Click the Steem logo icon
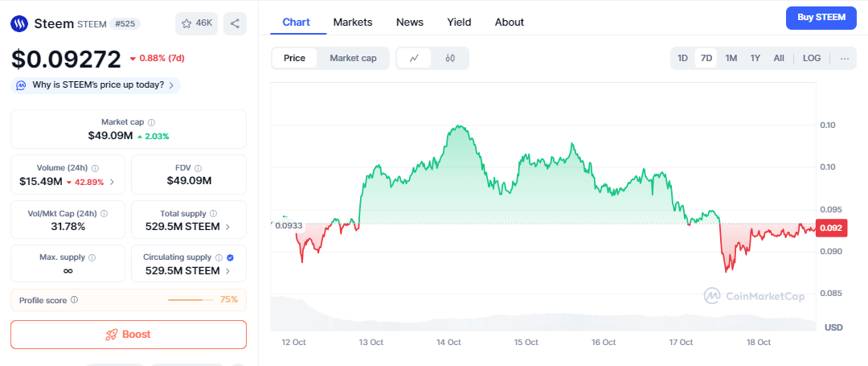Screen dimensions: 868x366 click(x=19, y=23)
